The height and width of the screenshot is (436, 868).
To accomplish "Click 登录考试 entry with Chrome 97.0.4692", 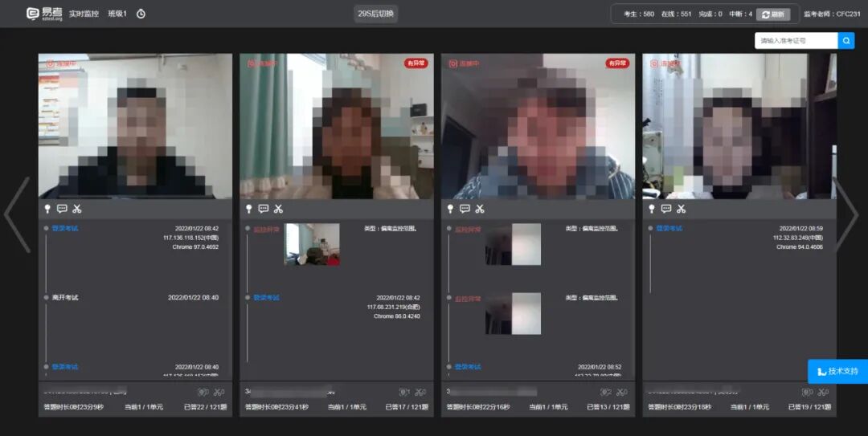I will [65, 229].
